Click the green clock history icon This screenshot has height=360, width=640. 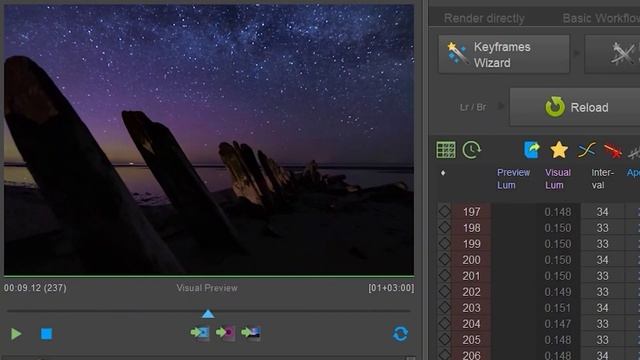pos(472,150)
